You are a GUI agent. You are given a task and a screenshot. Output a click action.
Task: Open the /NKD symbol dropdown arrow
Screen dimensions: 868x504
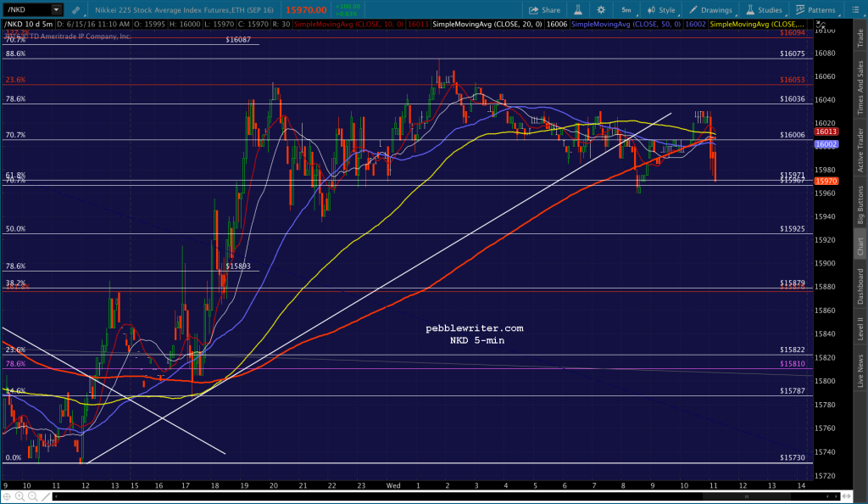56,9
